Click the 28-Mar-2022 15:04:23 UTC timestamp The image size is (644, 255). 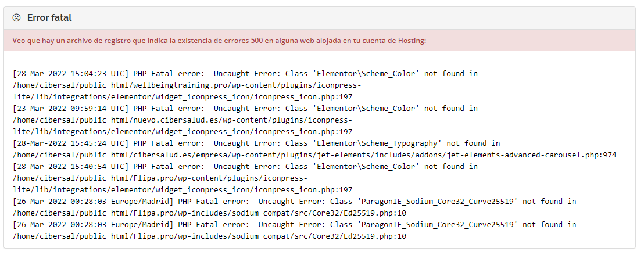click(x=71, y=74)
